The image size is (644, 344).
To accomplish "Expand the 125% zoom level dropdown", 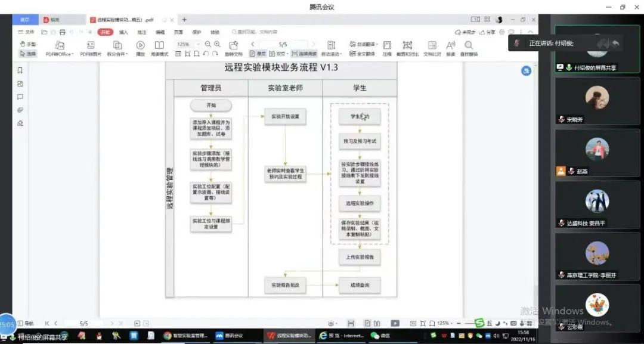I will [x=198, y=44].
